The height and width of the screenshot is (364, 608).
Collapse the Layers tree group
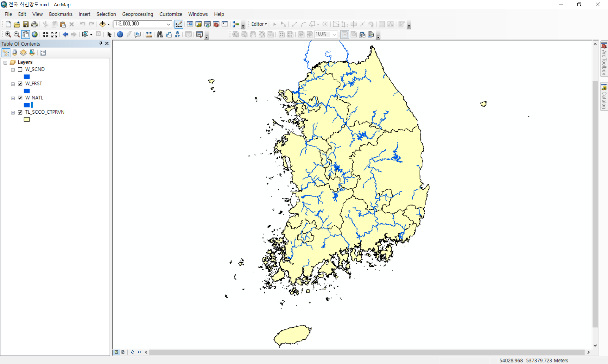coord(5,63)
